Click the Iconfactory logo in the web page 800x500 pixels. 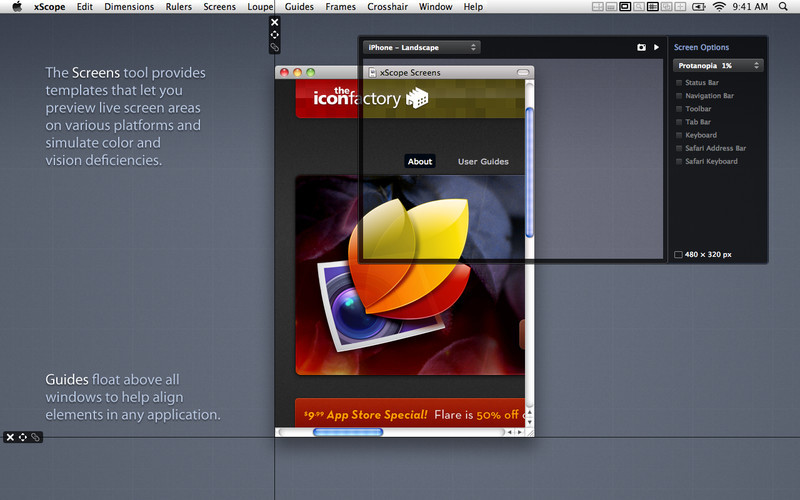pos(370,97)
